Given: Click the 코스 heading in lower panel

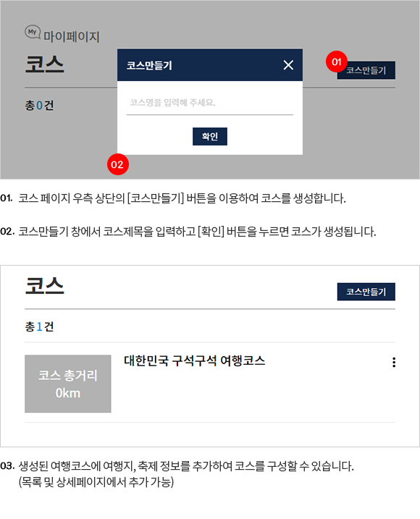Looking at the screenshot, I should 44,286.
